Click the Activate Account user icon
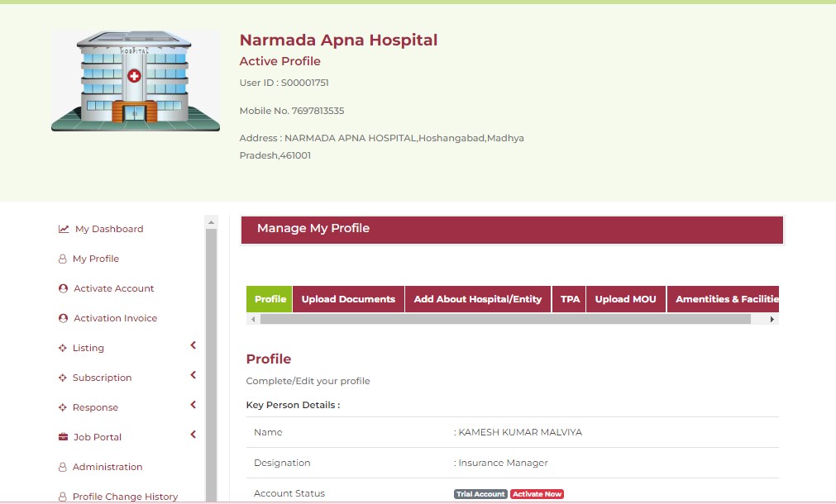 (63, 288)
